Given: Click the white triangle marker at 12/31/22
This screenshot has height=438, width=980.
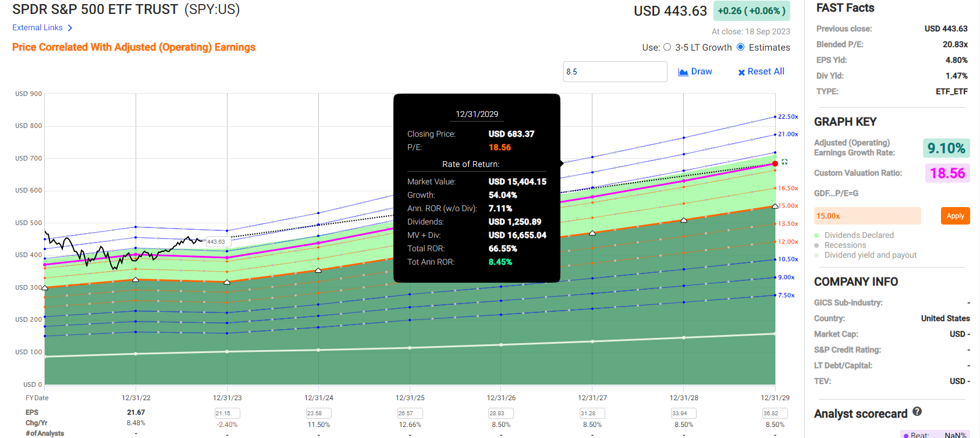Looking at the screenshot, I should (136, 280).
